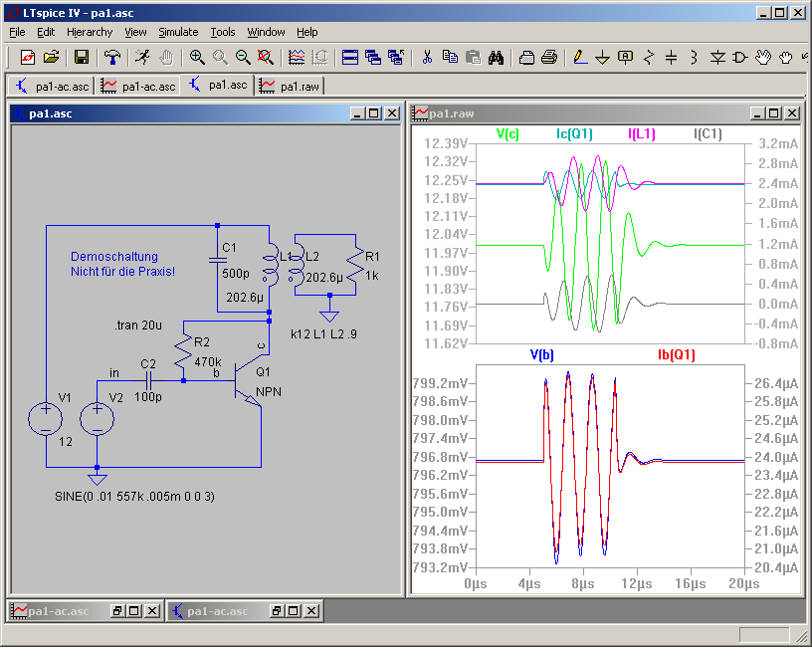Click the Find binoculars icon
This screenshot has height=647, width=812.
point(497,57)
